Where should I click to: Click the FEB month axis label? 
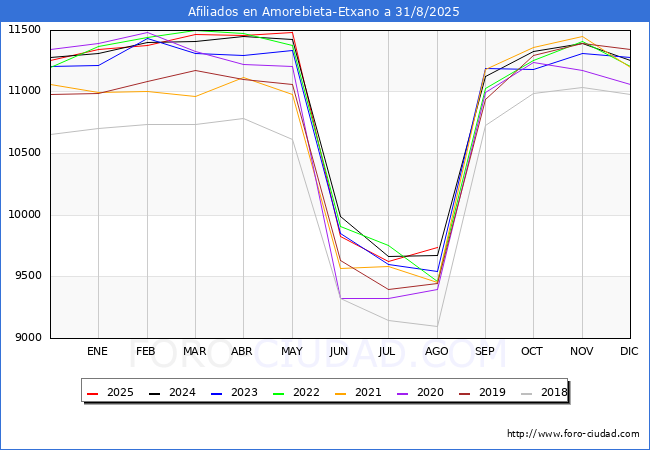coord(146,351)
